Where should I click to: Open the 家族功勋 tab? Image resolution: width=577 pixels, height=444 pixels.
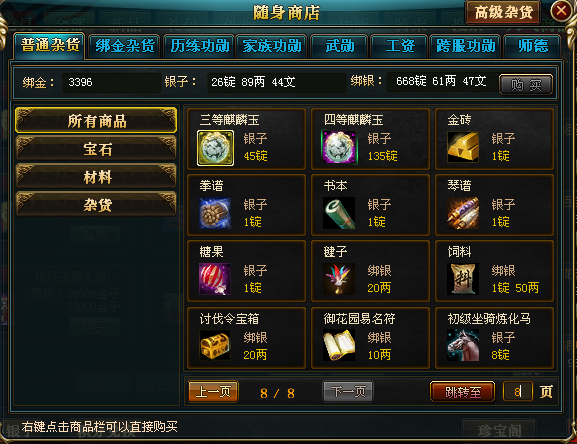point(272,46)
